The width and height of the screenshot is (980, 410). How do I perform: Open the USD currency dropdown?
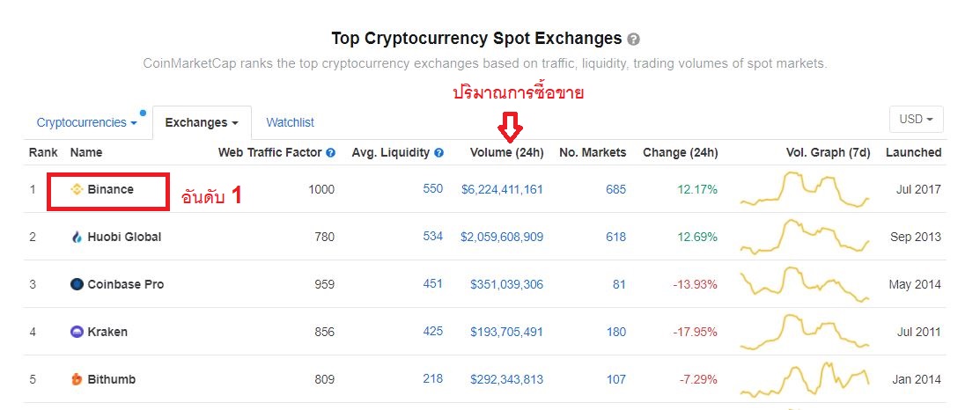(x=917, y=119)
